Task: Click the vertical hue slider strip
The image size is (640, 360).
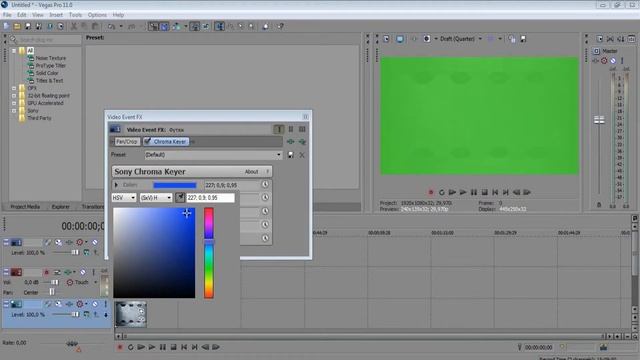Action: pos(209,253)
